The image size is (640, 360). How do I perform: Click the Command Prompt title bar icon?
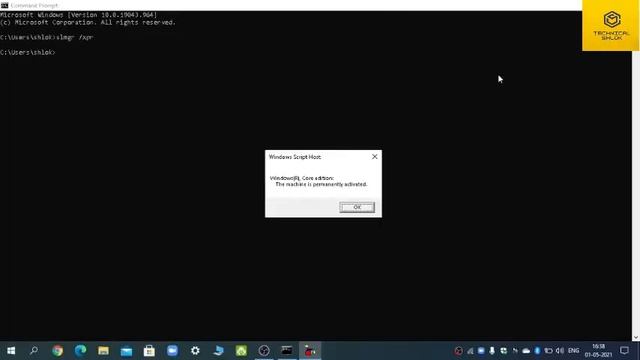[x=4, y=5]
